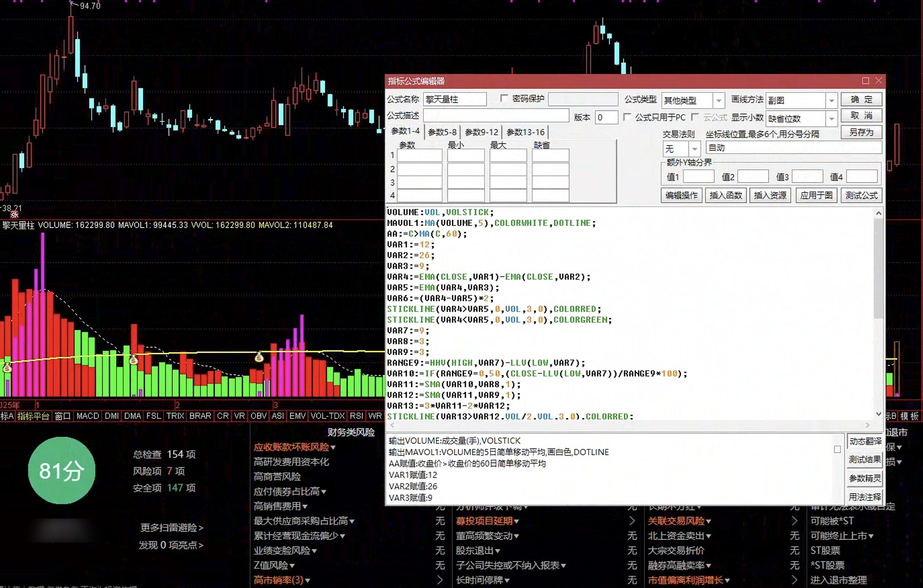Select the OBV indicator tab

259,416
